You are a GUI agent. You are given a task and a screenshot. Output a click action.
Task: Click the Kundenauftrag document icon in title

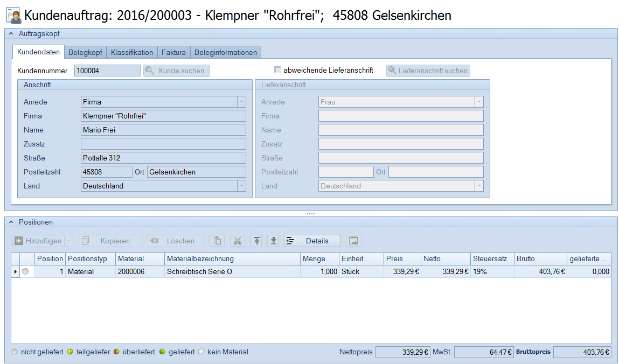point(13,16)
